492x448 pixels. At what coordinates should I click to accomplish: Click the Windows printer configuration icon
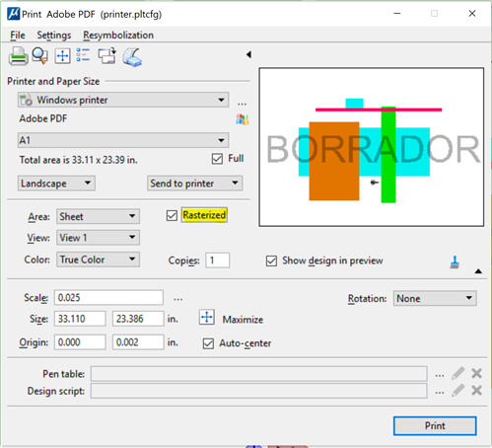(x=242, y=119)
